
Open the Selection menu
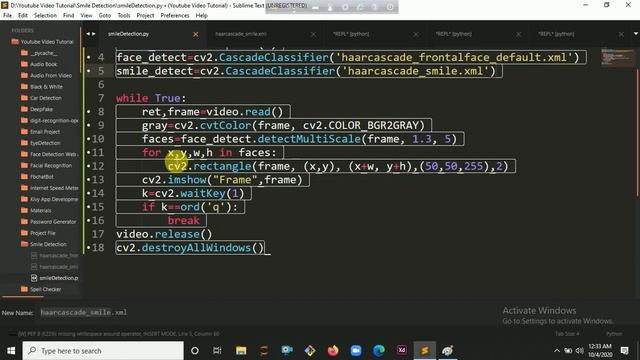click(x=45, y=16)
